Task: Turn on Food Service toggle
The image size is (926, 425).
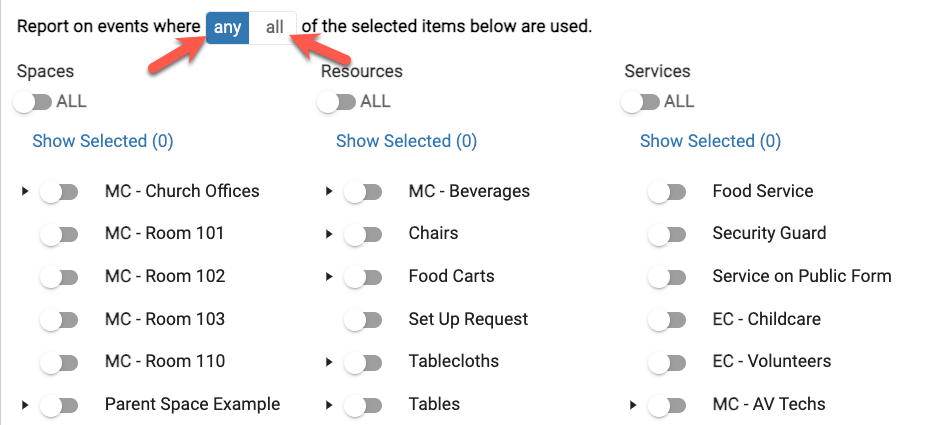Action: (x=667, y=192)
